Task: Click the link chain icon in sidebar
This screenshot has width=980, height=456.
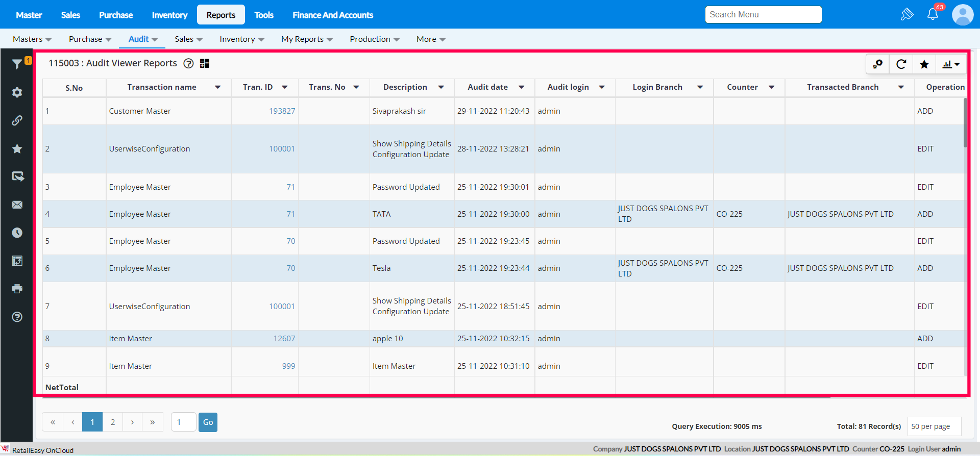Action: (x=17, y=120)
